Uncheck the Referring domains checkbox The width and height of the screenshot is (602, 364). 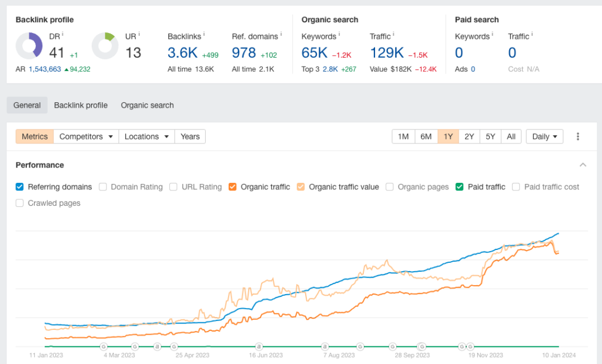click(x=20, y=187)
